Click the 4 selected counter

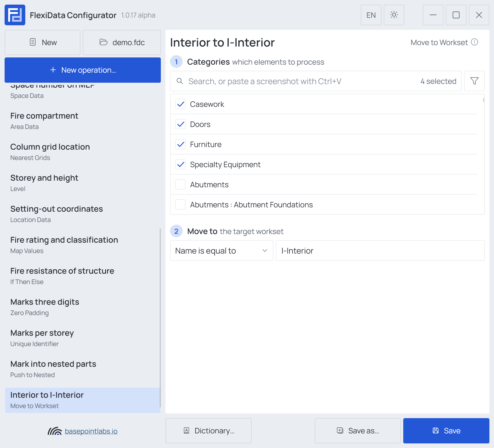(438, 81)
